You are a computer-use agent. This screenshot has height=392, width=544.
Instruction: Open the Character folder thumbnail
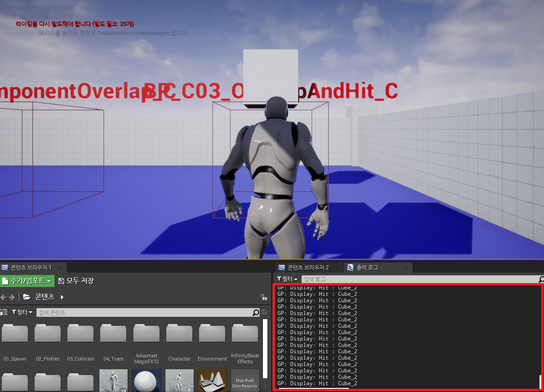179,333
